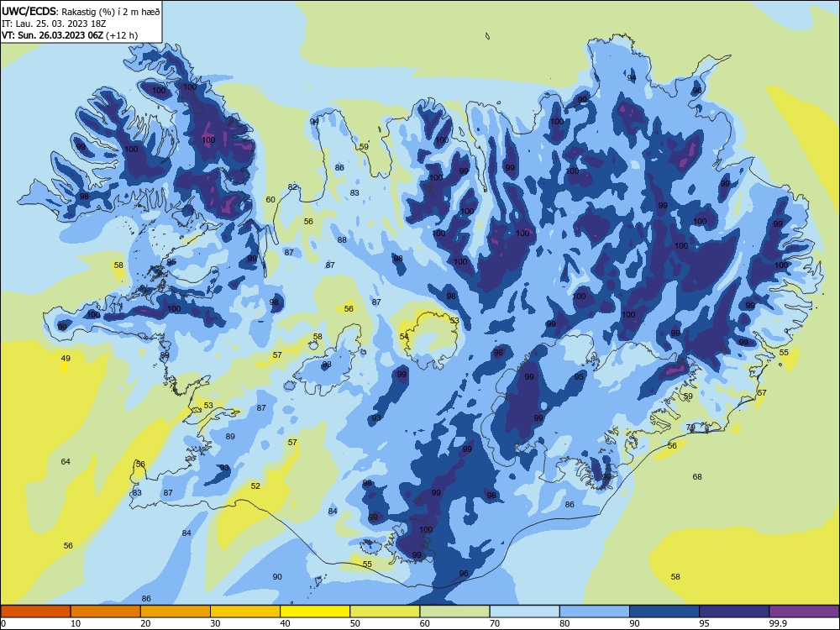Viewport: 840px width, 630px height.
Task: Select the humidity value '52' on the map
Action: [255, 486]
